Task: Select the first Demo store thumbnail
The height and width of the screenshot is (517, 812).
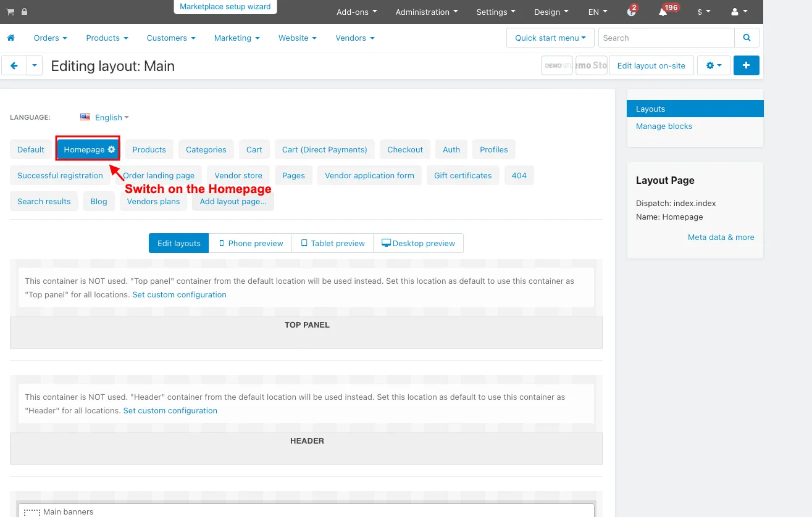Action: [557, 65]
